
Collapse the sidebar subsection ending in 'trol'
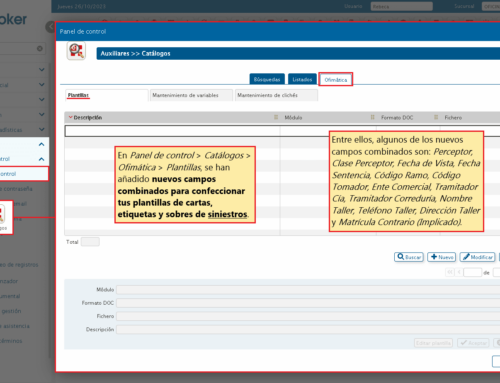click(41, 159)
